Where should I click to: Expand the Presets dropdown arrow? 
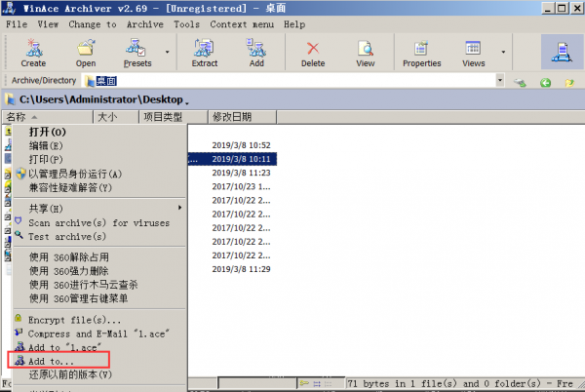point(167,52)
